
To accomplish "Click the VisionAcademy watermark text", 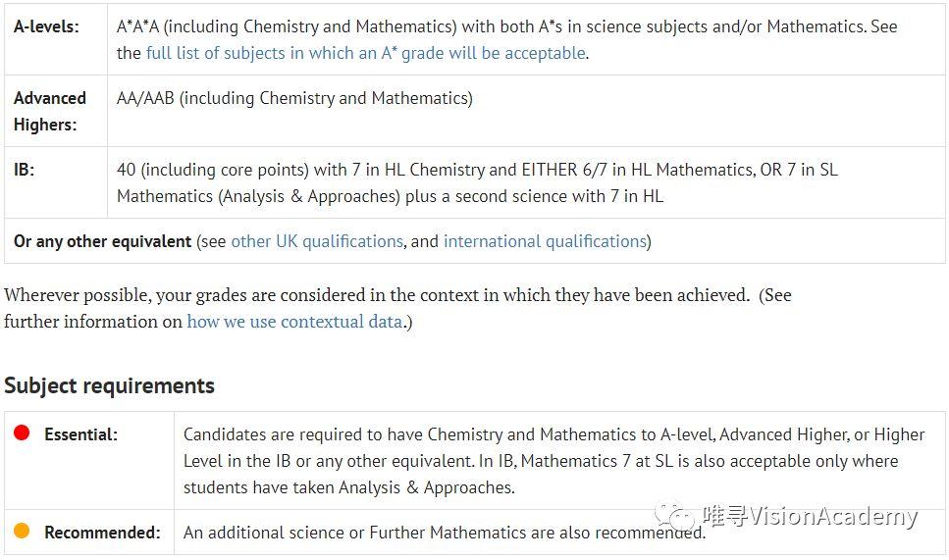I will (810, 517).
